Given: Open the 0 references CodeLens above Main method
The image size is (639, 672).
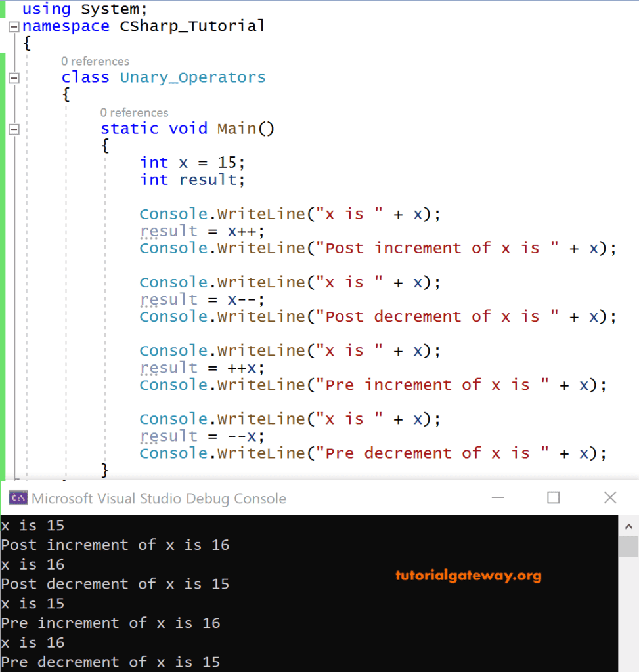Looking at the screenshot, I should 135,112.
